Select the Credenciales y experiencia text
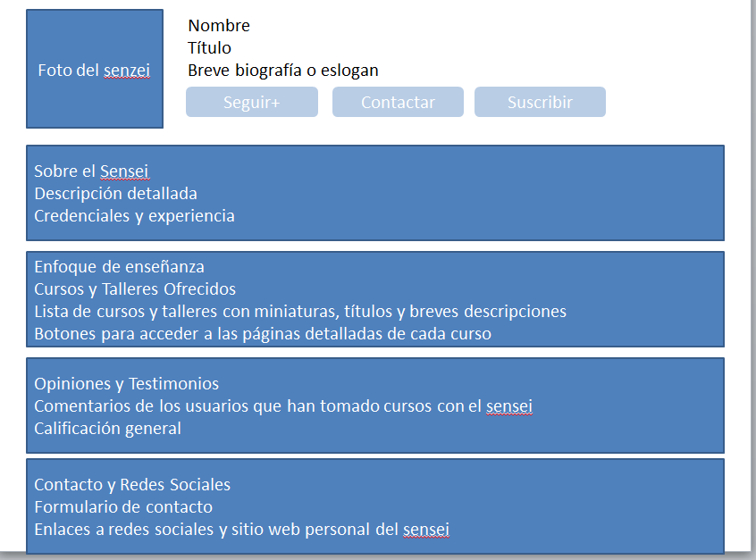 (134, 216)
